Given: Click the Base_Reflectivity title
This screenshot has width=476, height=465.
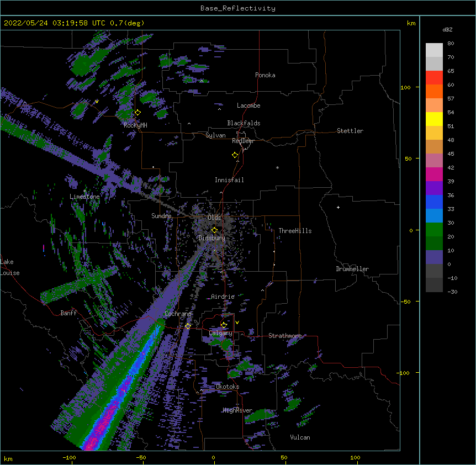Looking at the screenshot, I should 238,8.
